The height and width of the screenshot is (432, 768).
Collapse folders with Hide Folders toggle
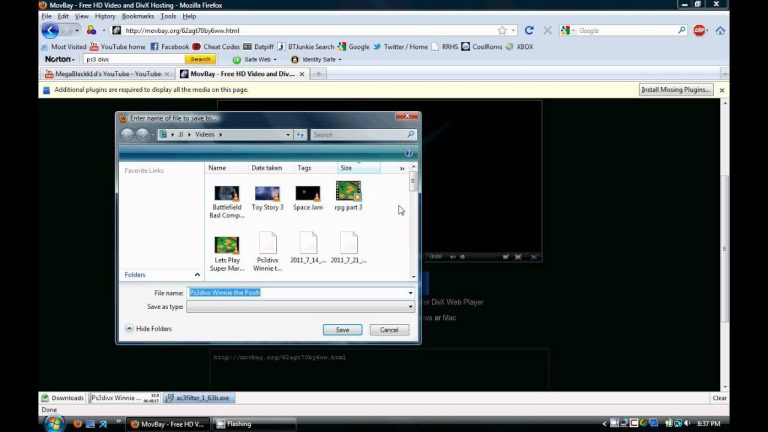[x=150, y=329]
